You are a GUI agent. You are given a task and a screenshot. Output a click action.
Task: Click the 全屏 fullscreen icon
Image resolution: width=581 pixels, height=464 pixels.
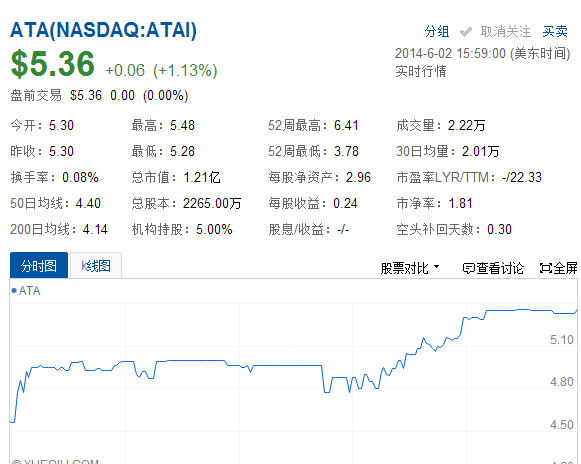546,268
